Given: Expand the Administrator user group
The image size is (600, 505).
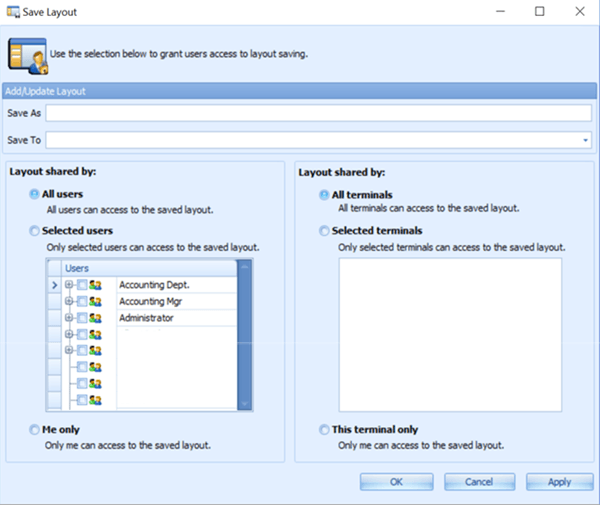Looking at the screenshot, I should click(x=69, y=318).
